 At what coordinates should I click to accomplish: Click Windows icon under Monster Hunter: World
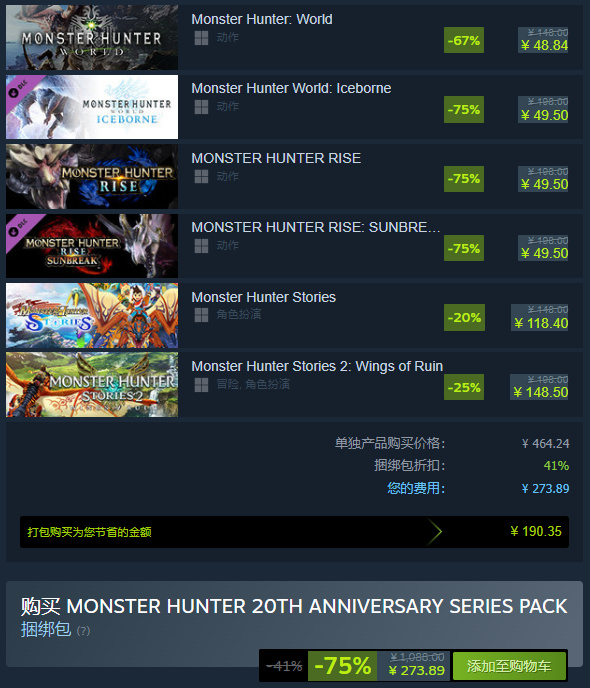pos(201,38)
